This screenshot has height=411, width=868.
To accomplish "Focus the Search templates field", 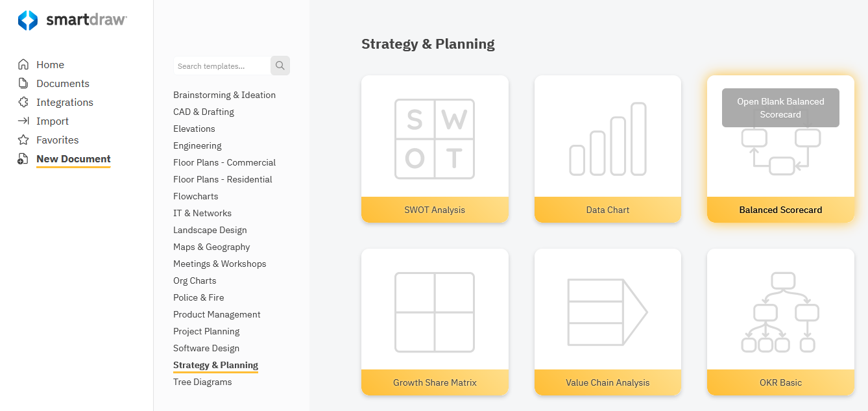I will [x=221, y=66].
